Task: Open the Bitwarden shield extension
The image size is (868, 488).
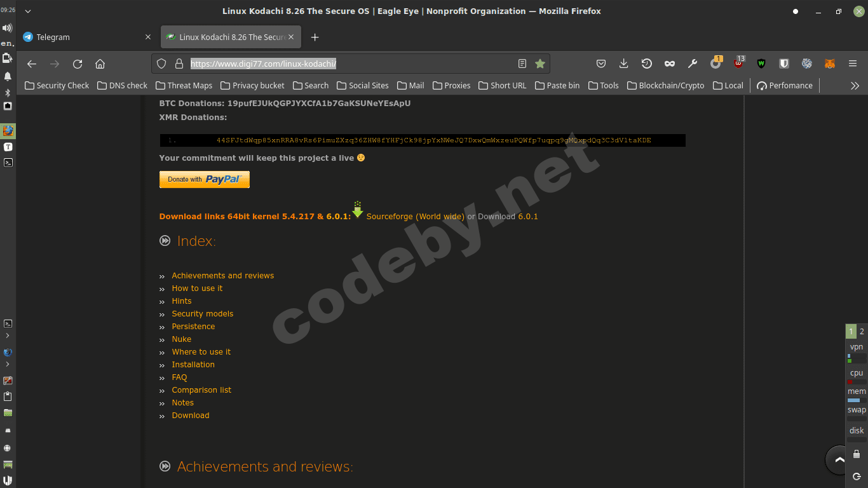Action: point(784,64)
